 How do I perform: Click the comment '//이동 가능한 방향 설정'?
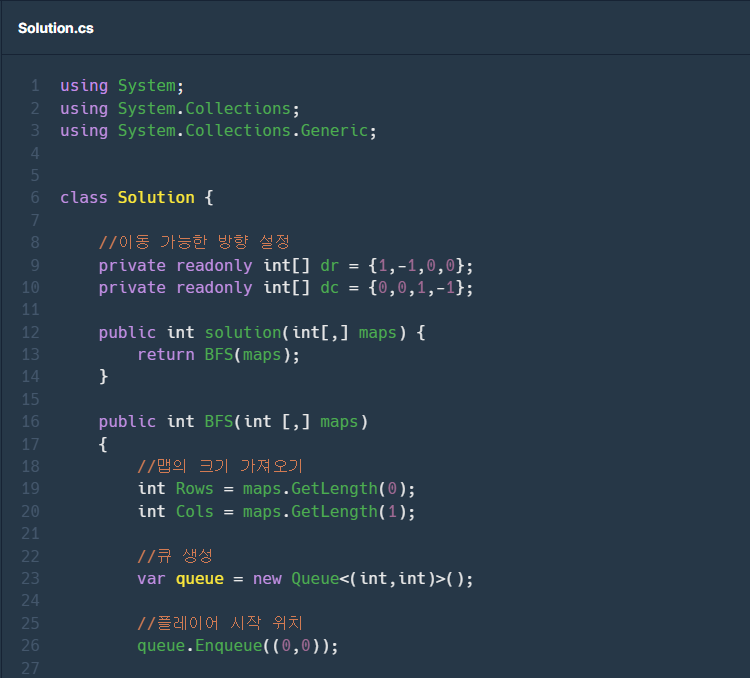click(194, 242)
